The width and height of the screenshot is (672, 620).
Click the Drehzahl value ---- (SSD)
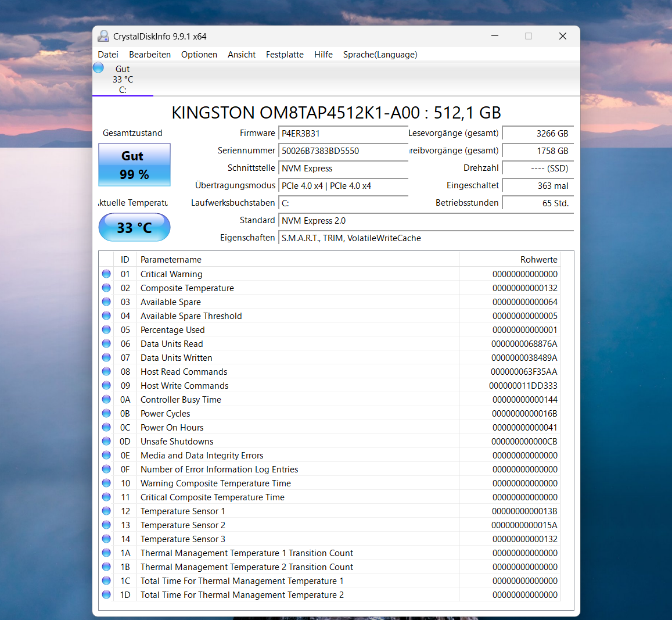point(538,169)
